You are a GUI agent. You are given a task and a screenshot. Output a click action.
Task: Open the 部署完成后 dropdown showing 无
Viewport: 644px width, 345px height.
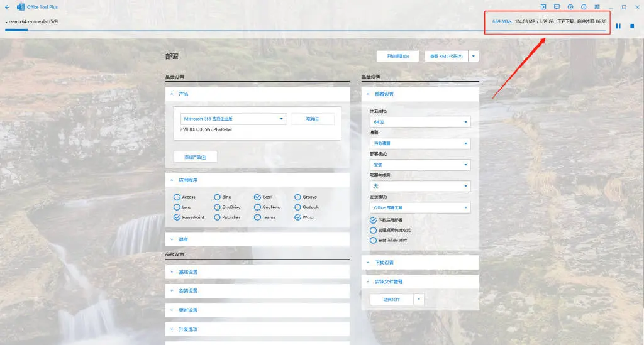click(419, 186)
